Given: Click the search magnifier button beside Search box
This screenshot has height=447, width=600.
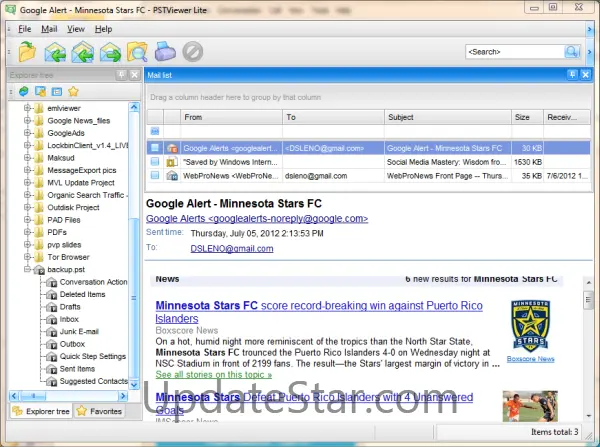Looking at the screenshot, I should pos(572,51).
